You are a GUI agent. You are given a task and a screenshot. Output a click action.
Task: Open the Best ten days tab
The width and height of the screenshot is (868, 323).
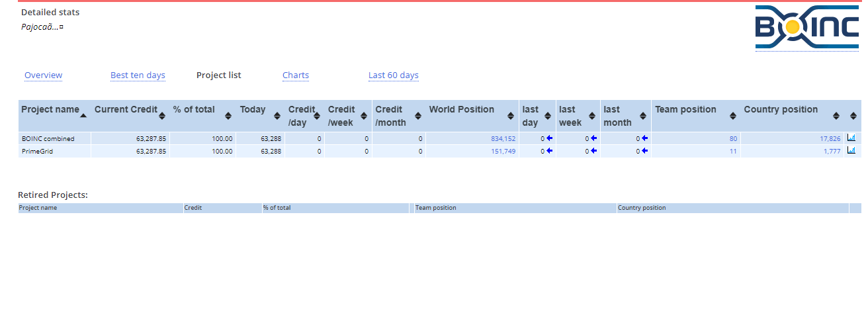[x=138, y=75]
